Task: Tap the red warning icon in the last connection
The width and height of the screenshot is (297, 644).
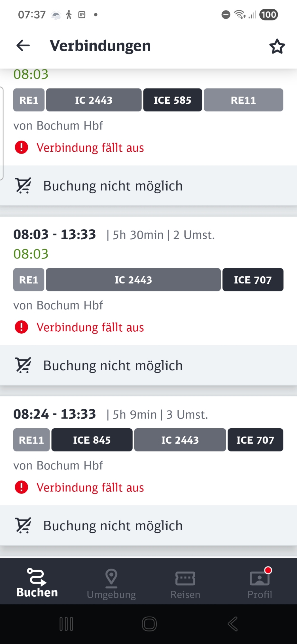Action: (22, 487)
